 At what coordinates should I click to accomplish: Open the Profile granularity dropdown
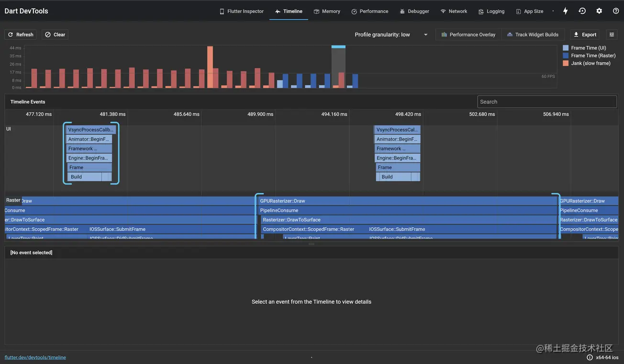pos(391,34)
